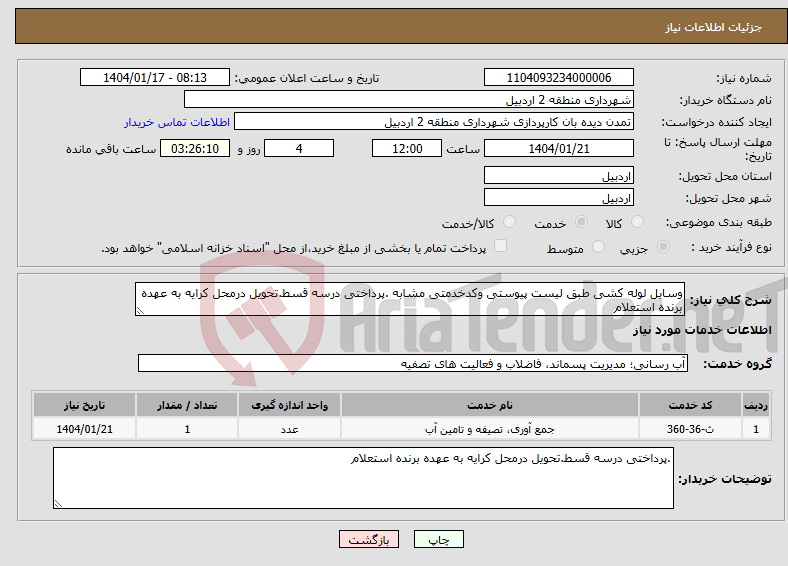Click the شماره نیاز field 1104093234000006

tap(558, 77)
